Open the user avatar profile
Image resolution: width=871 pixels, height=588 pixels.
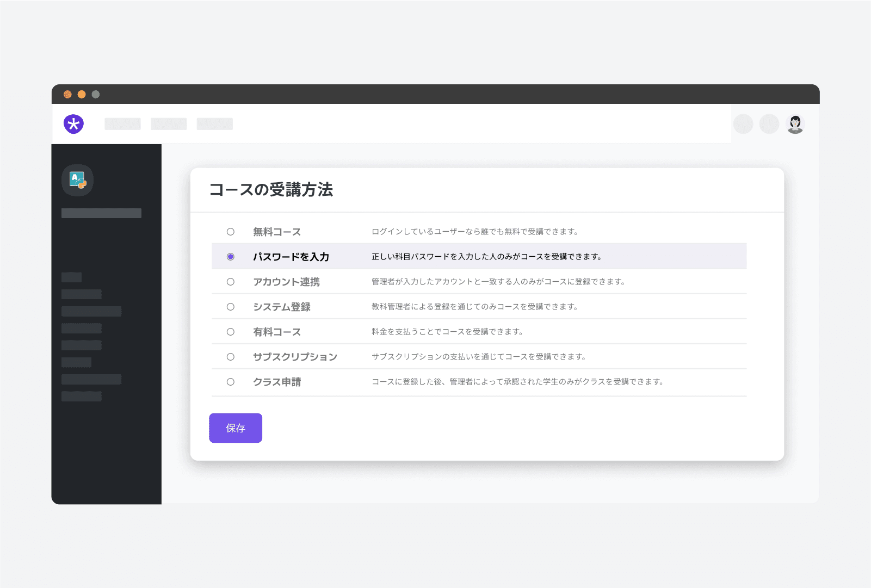click(795, 124)
